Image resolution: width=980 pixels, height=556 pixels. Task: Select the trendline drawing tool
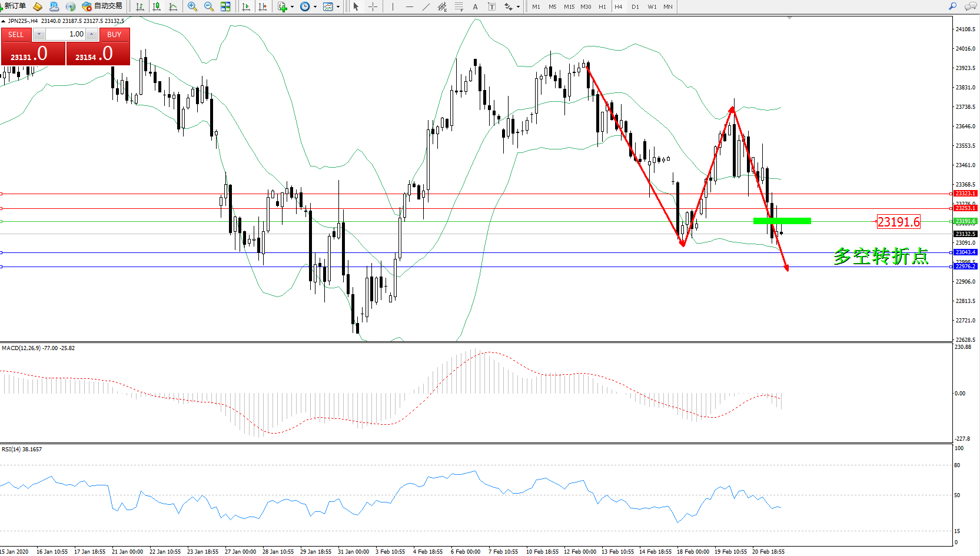click(426, 6)
